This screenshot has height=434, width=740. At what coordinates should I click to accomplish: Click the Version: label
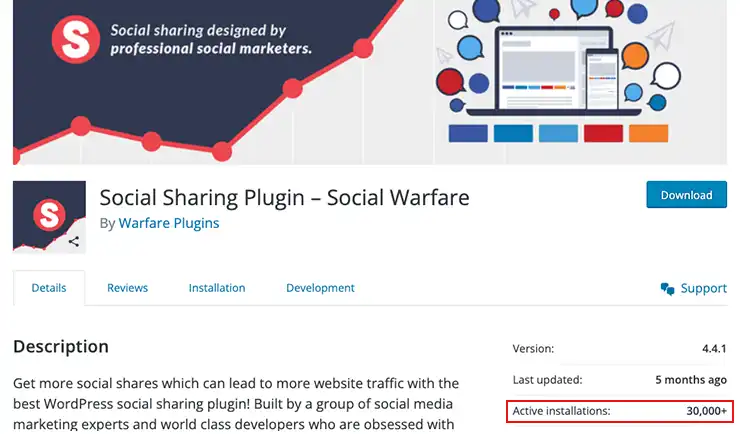point(533,349)
